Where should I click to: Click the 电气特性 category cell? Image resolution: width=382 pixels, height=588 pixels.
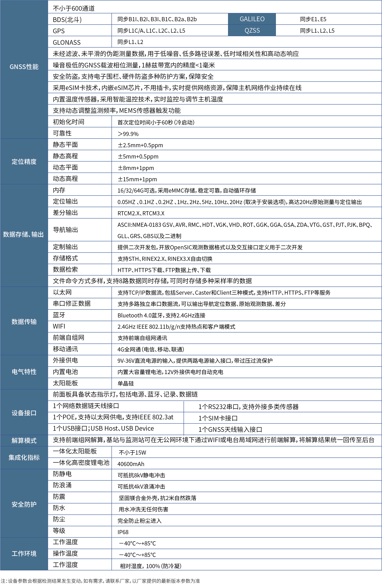(x=24, y=372)
